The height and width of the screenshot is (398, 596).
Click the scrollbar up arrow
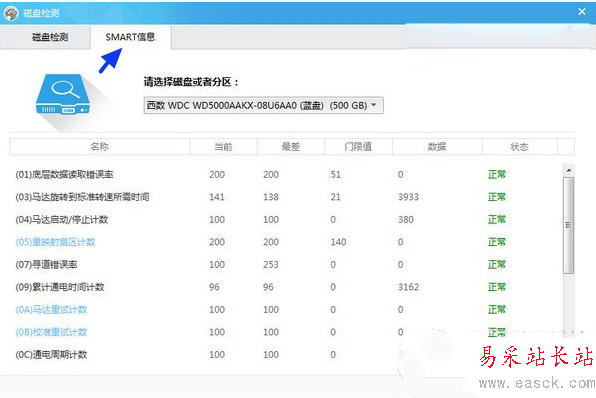point(569,170)
